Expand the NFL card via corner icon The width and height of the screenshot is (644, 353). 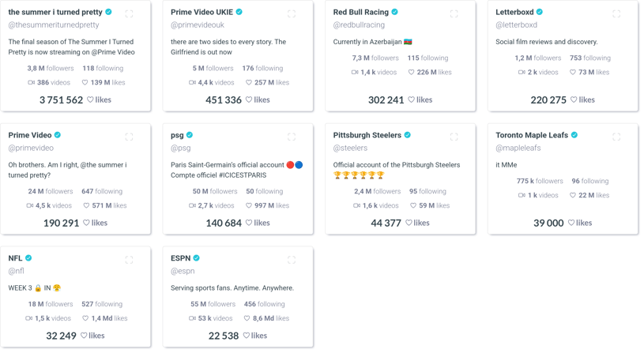pyautogui.click(x=129, y=260)
